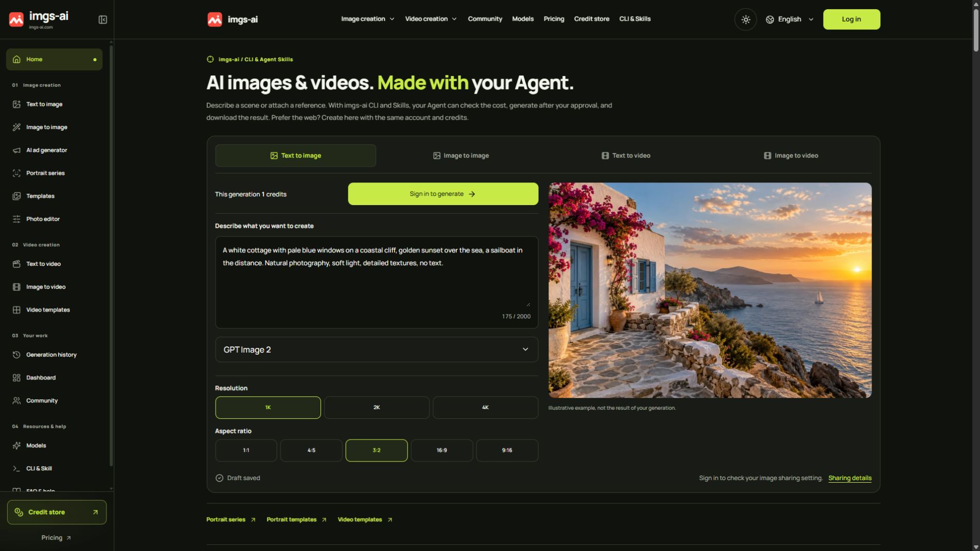Viewport: 980px width, 551px height.
Task: Open Models in sidebar
Action: coord(54,446)
